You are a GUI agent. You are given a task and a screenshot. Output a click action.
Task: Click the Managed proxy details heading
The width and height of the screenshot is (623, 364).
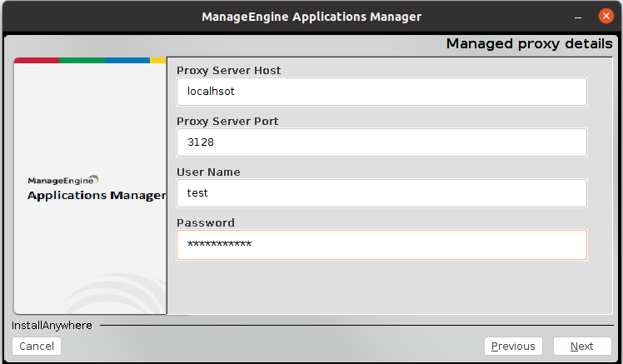coord(529,44)
